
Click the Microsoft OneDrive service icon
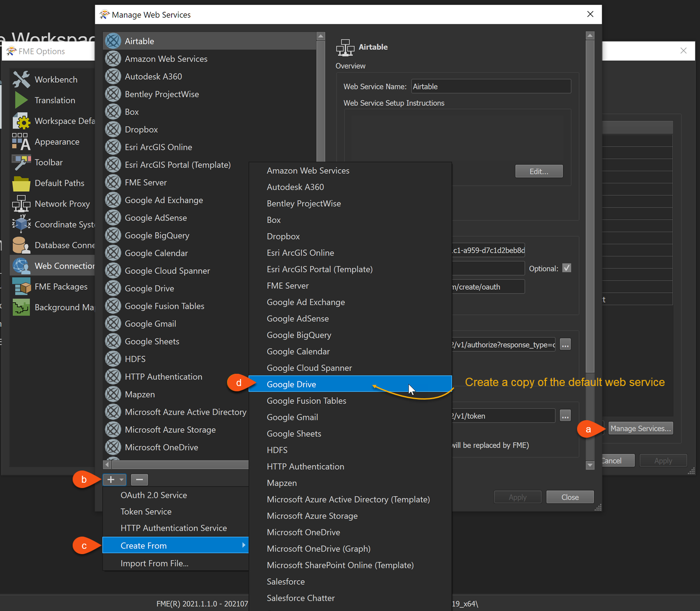click(x=113, y=447)
